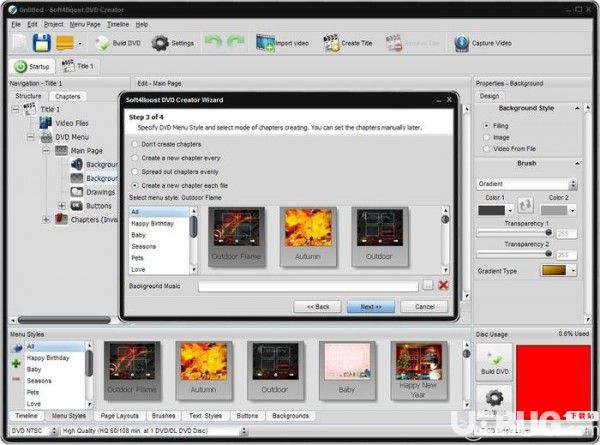This screenshot has height=445, width=600.
Task: Click the Build DVD button in Disc Usage
Action: coord(494,362)
